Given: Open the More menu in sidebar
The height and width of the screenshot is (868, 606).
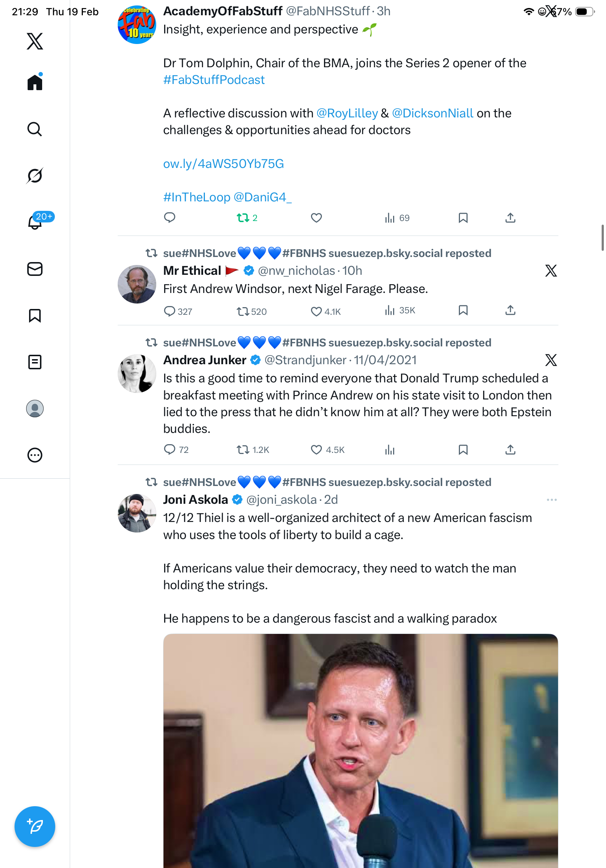Looking at the screenshot, I should 35,455.
